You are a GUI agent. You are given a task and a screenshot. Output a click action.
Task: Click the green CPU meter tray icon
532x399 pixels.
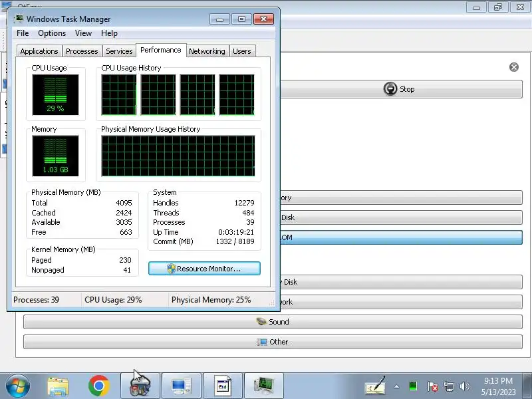pyautogui.click(x=413, y=386)
